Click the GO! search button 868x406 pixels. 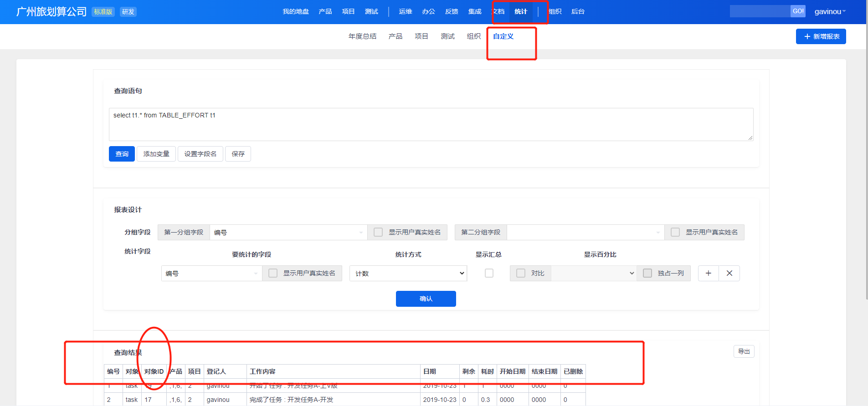pos(798,11)
